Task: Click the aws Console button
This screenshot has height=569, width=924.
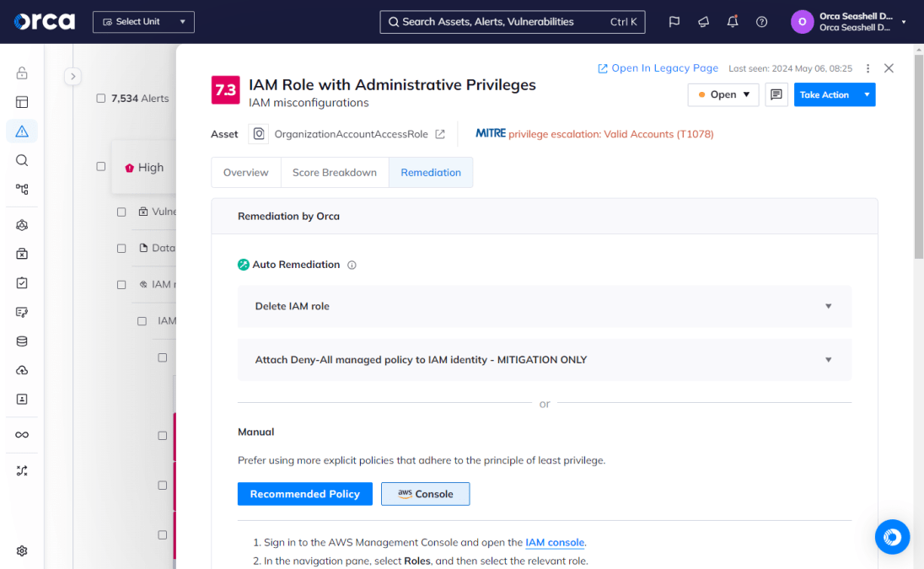Action: (x=426, y=494)
